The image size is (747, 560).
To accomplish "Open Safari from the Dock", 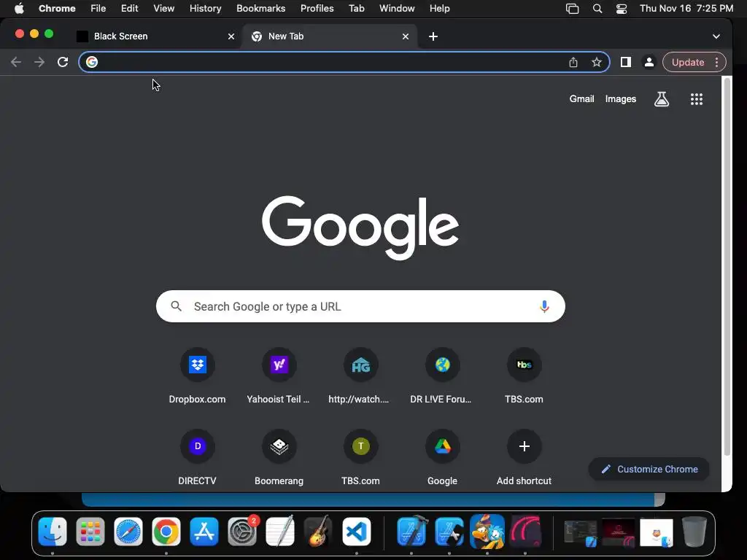I will click(128, 532).
